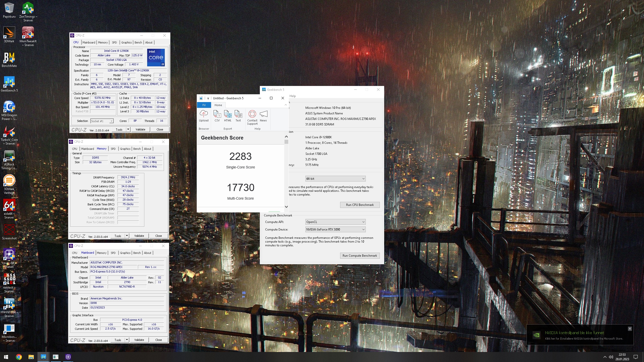Export results with the CSV icon

click(x=217, y=116)
